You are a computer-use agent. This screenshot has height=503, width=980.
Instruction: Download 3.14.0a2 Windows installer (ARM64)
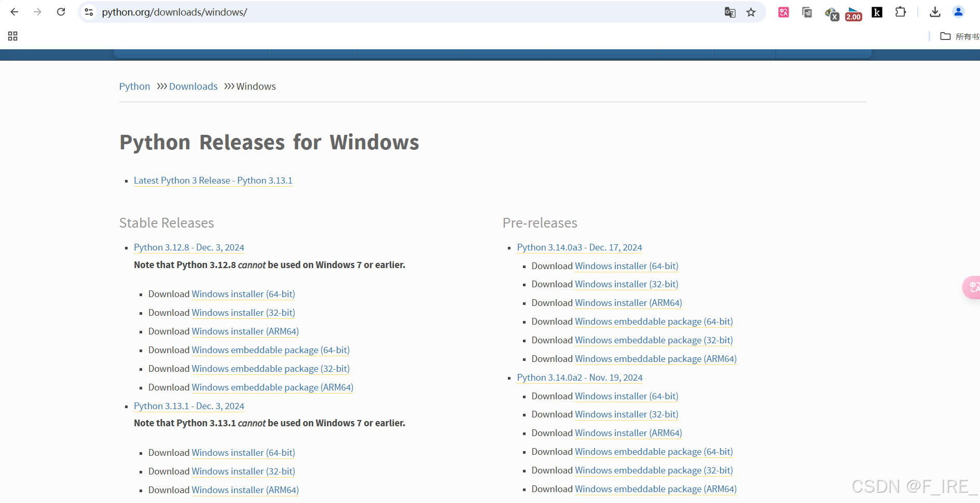tap(629, 433)
